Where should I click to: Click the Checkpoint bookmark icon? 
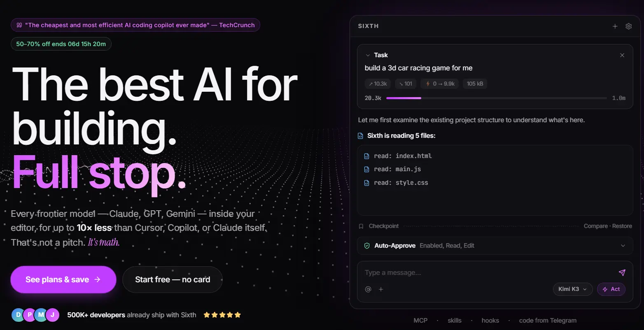point(361,226)
